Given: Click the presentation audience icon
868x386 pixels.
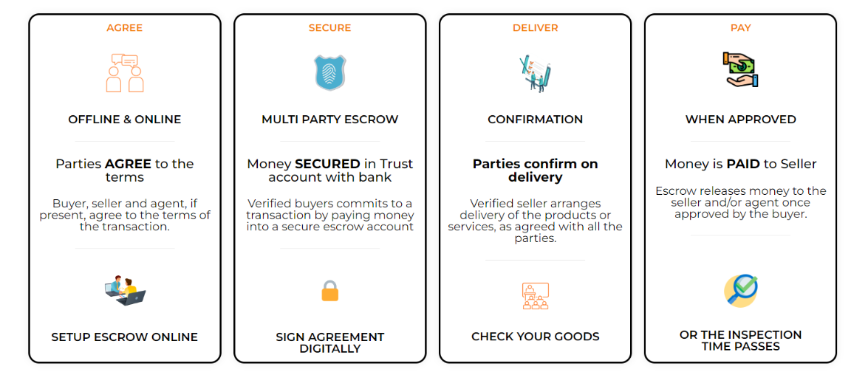Looking at the screenshot, I should tap(535, 295).
